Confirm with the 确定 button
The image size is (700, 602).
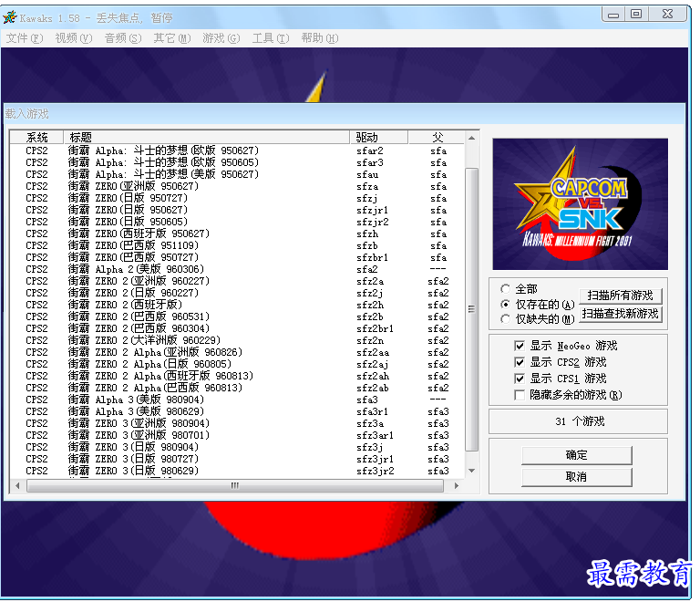[x=576, y=455]
